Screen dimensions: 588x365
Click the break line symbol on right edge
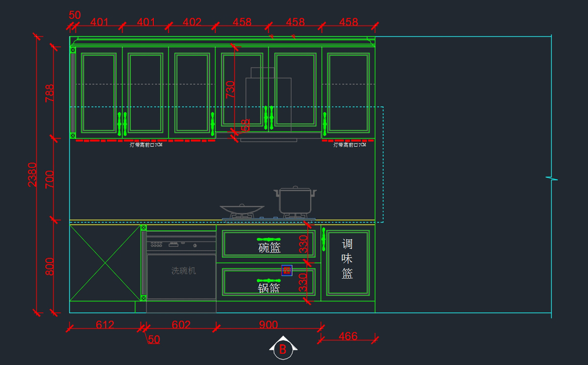(x=552, y=178)
